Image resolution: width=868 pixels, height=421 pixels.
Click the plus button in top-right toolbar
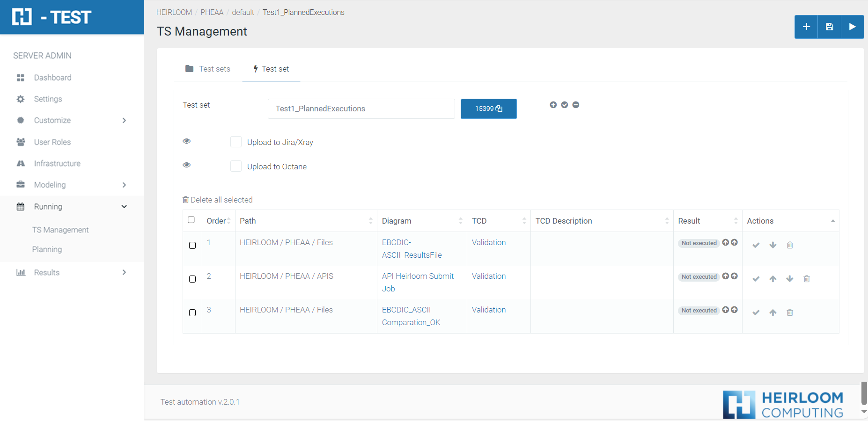coord(806,27)
